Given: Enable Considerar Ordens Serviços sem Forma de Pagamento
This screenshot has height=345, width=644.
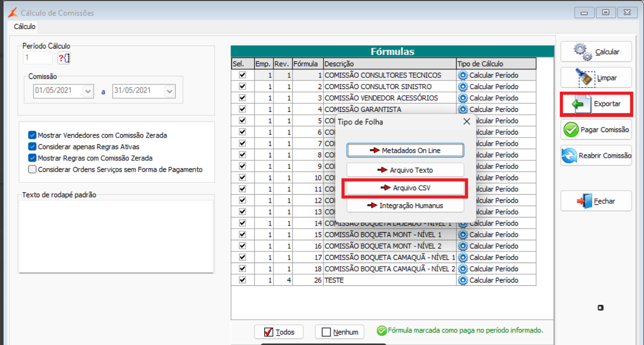Looking at the screenshot, I should [32, 169].
